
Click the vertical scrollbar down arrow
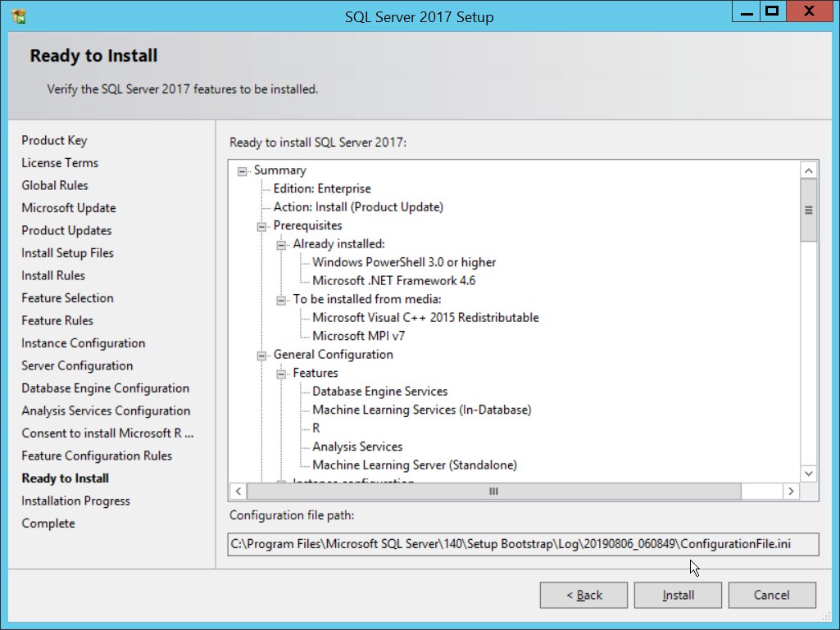(x=809, y=474)
